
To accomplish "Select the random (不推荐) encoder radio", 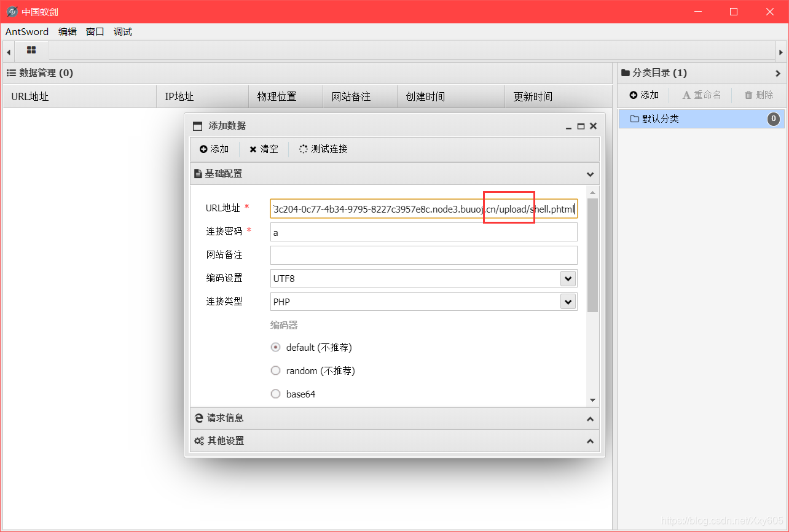I will 276,370.
